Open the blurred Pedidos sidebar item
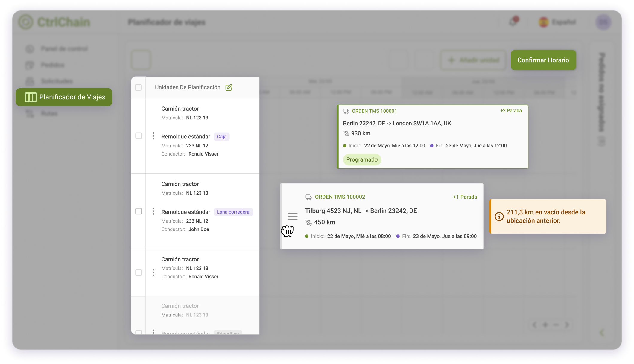Viewport: 634px width, 364px height. pyautogui.click(x=45, y=65)
